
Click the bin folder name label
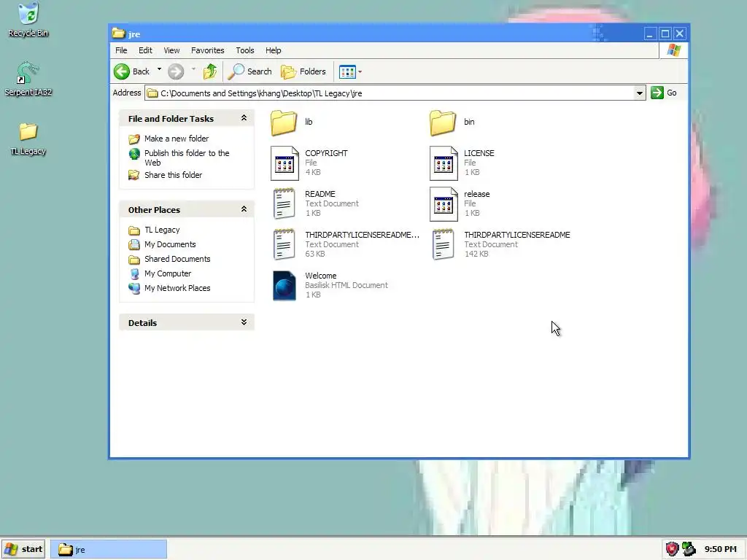coord(469,122)
